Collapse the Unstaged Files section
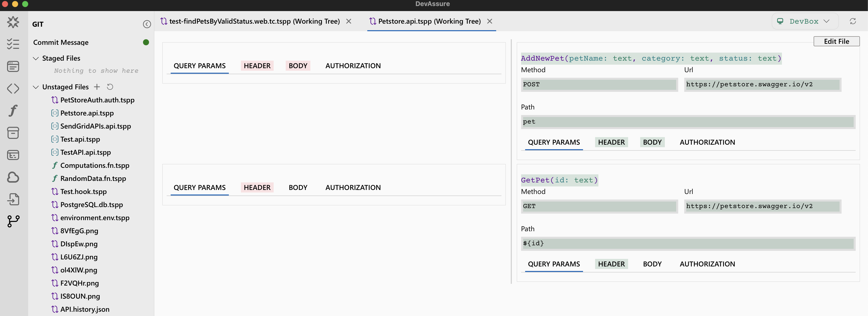The width and height of the screenshot is (868, 316). click(36, 87)
